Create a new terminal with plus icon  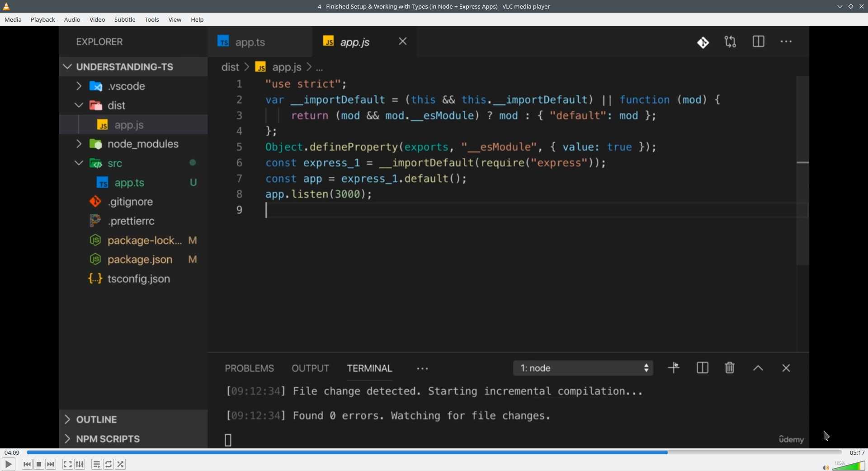coord(673,367)
